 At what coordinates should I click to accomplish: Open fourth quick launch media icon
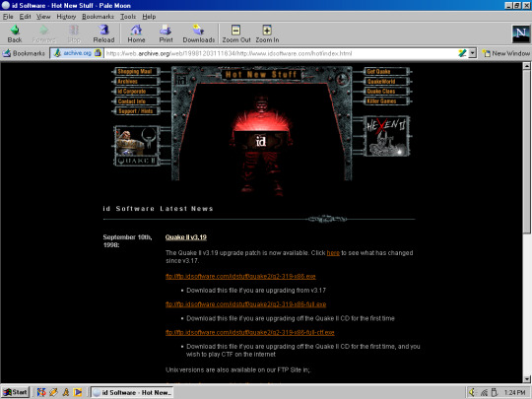click(x=78, y=392)
